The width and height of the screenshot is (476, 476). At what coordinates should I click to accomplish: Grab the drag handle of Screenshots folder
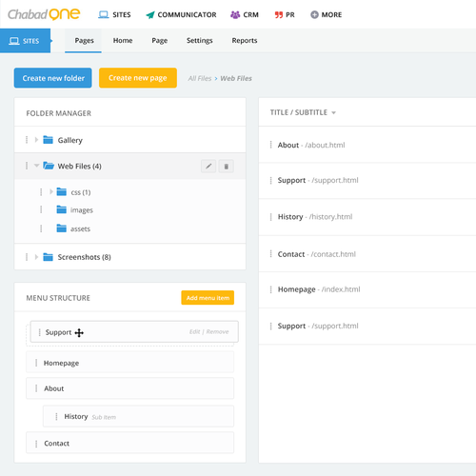click(27, 257)
